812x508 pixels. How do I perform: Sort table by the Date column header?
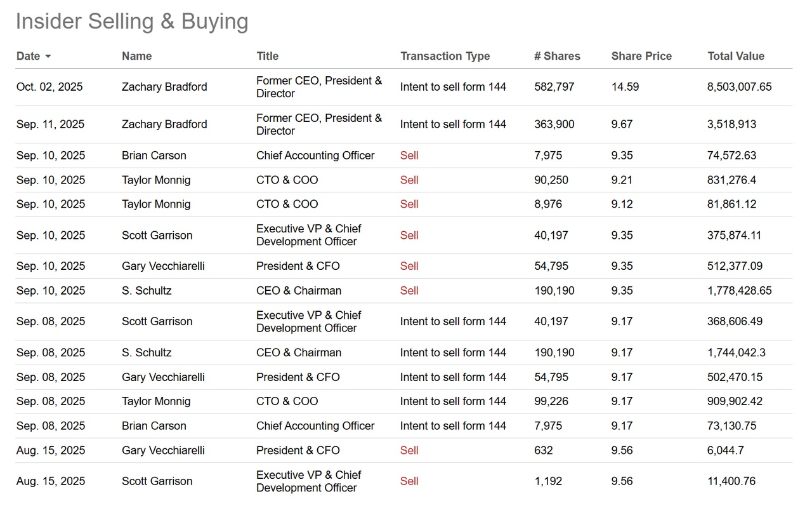[x=29, y=56]
